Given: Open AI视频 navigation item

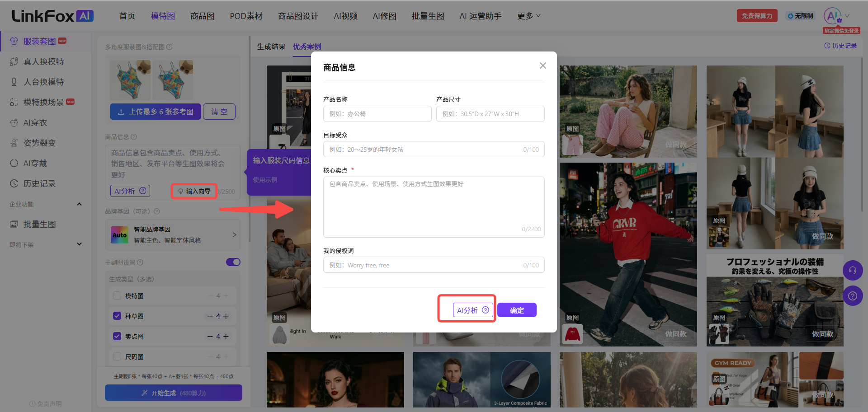Looking at the screenshot, I should (x=345, y=16).
